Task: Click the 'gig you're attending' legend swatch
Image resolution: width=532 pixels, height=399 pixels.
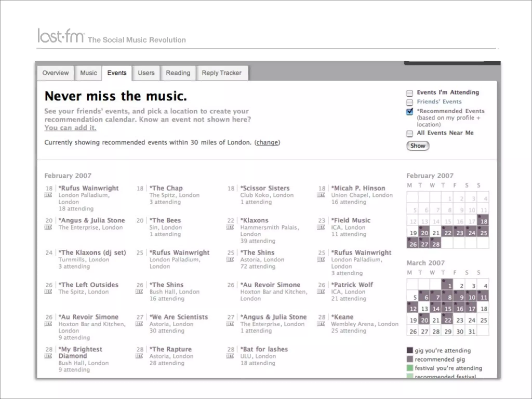Action: click(x=410, y=350)
